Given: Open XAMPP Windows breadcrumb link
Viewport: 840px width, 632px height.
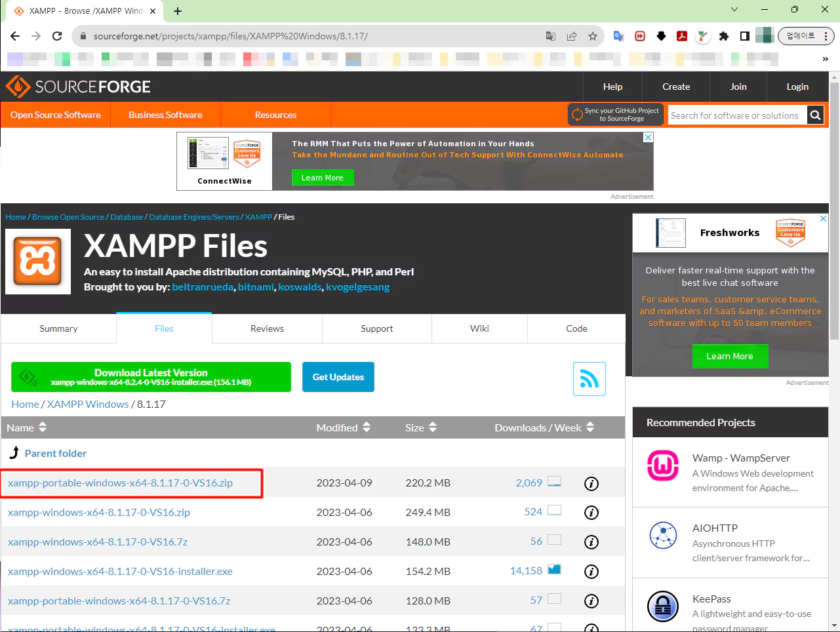Looking at the screenshot, I should (88, 404).
